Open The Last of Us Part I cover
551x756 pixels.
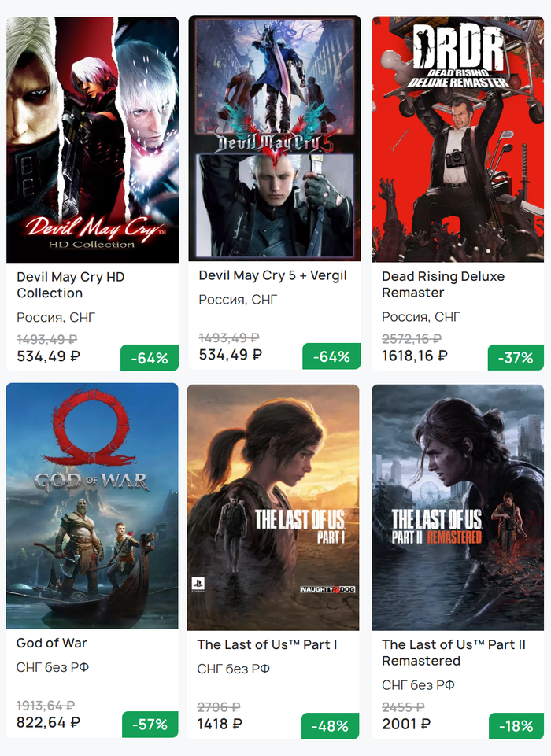click(273, 507)
